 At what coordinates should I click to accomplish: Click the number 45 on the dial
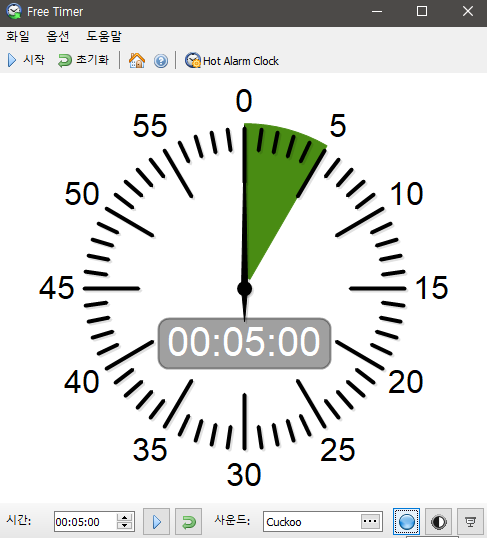point(57,288)
